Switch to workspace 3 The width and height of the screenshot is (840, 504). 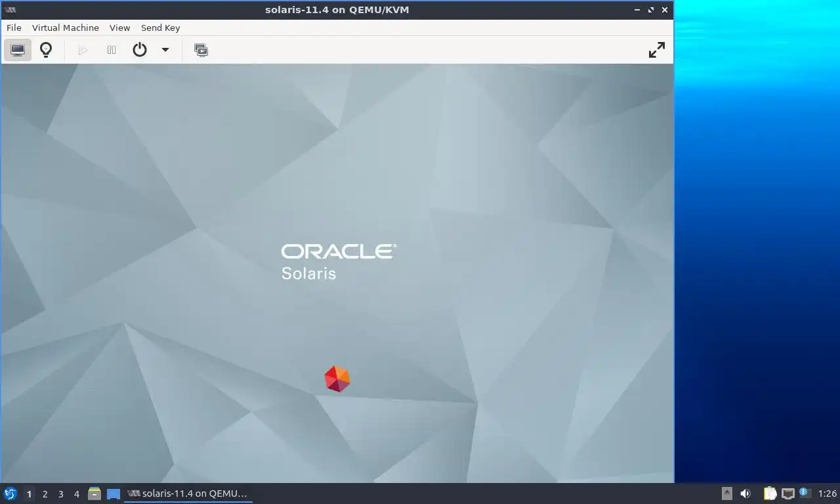pyautogui.click(x=60, y=494)
